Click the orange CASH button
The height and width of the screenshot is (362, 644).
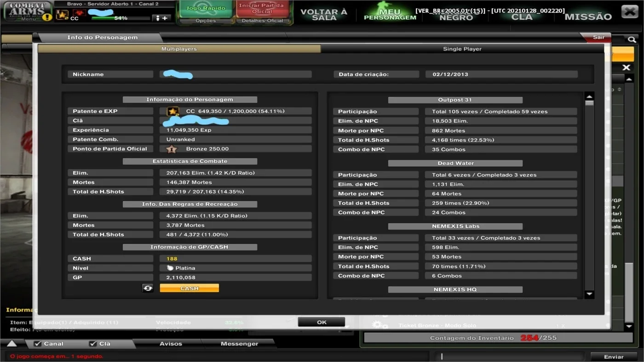click(190, 288)
